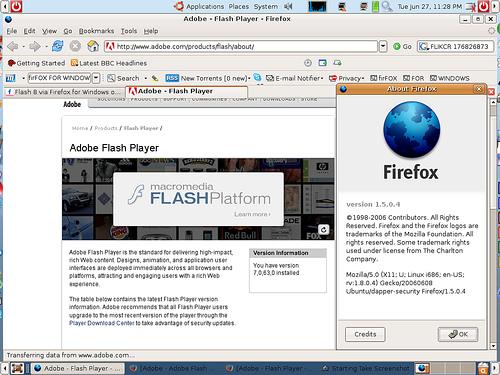Viewport: 500px width, 375px height.
Task: Click the Adobe logo on the page
Action: point(72,104)
